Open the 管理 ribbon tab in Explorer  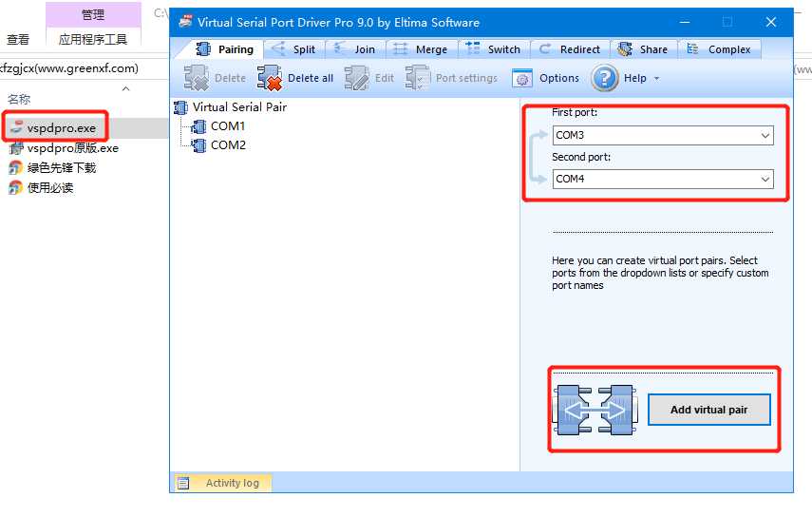point(93,14)
